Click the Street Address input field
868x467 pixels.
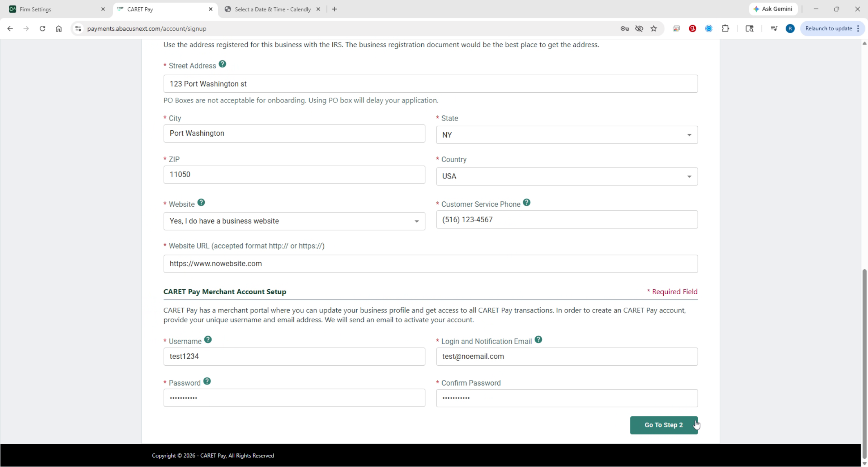pyautogui.click(x=430, y=84)
